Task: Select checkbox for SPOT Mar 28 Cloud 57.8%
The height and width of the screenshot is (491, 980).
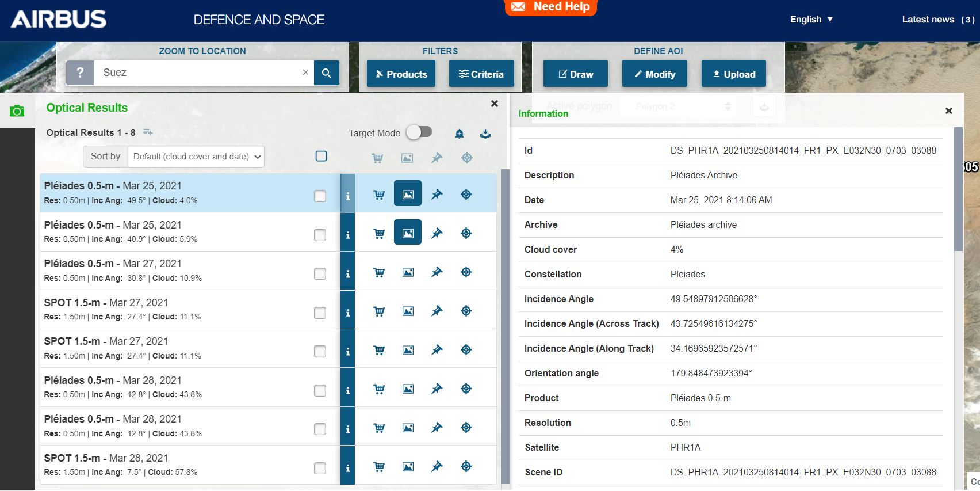Action: pyautogui.click(x=320, y=468)
